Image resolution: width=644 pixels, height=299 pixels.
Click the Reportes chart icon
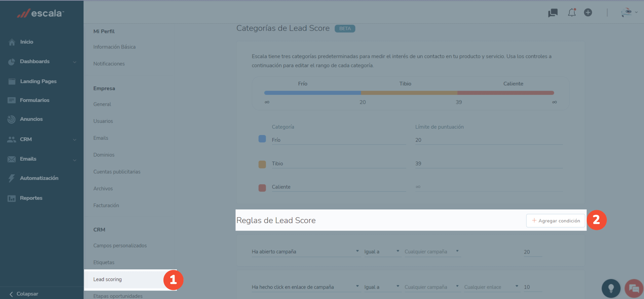pos(12,198)
